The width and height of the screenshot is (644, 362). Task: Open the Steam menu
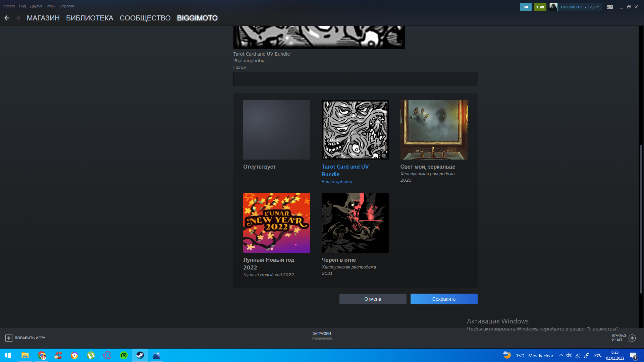pyautogui.click(x=9, y=6)
